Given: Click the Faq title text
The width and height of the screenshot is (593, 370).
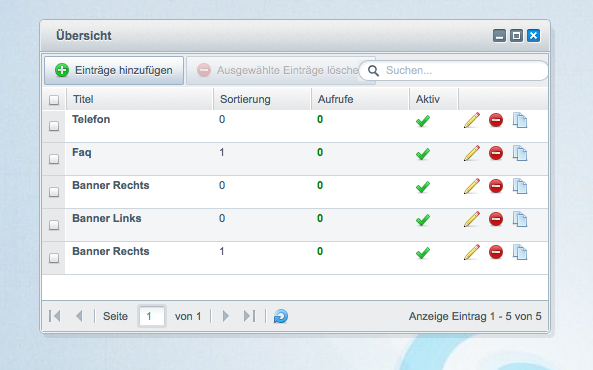Looking at the screenshot, I should tap(82, 152).
